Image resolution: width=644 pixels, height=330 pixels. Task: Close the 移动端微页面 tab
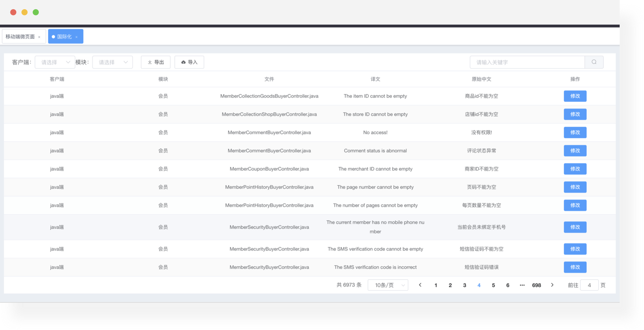point(39,37)
